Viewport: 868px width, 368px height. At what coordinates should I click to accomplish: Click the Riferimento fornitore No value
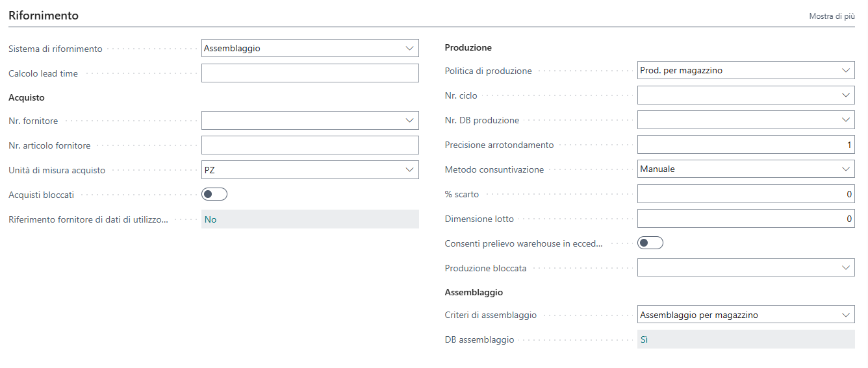211,219
